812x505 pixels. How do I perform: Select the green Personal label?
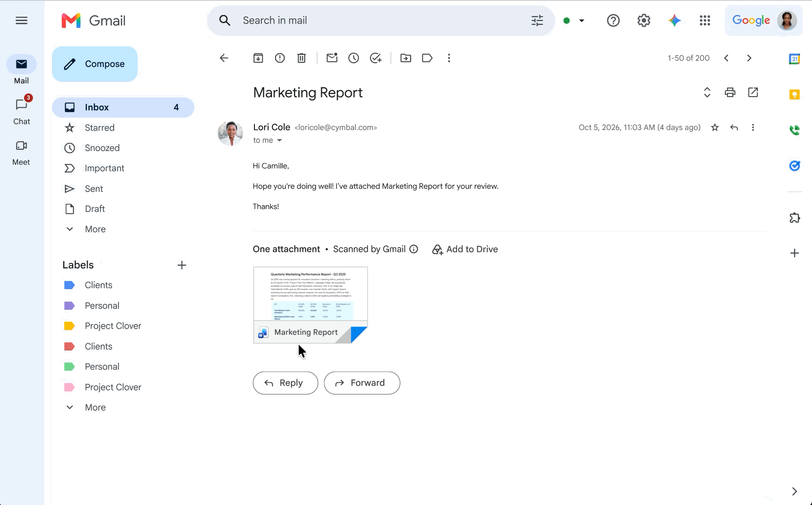click(x=102, y=367)
